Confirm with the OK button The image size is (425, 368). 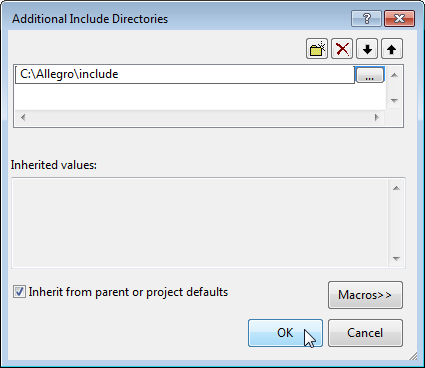(x=285, y=333)
